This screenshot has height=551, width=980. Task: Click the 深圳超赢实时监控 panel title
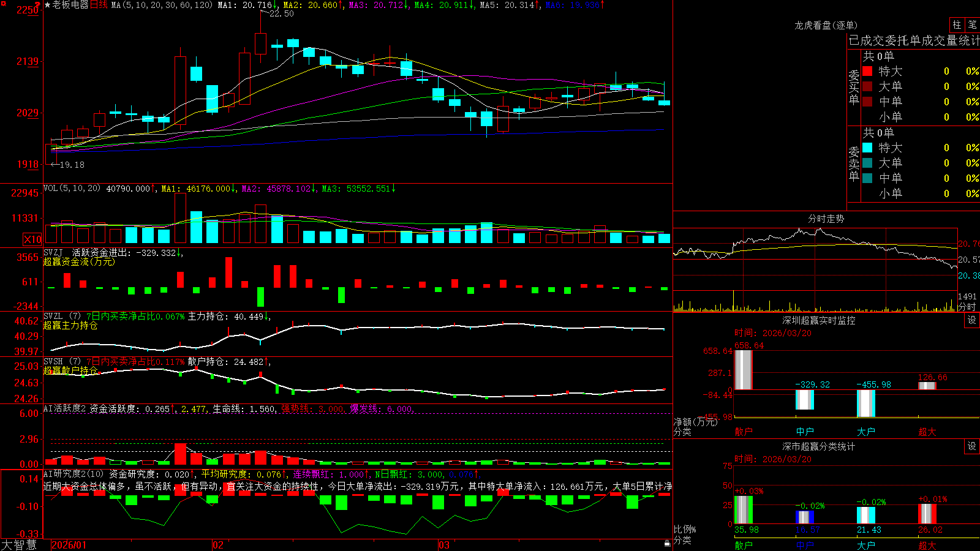click(x=818, y=320)
